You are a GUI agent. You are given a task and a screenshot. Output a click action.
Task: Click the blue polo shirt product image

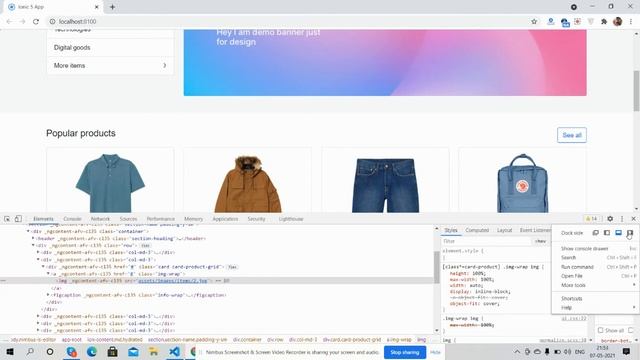pos(110,182)
